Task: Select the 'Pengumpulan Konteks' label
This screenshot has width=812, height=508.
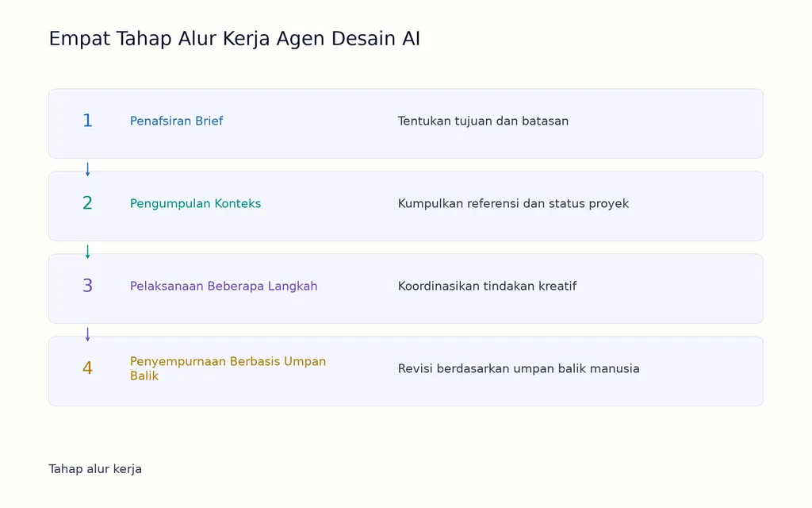Action: pyautogui.click(x=195, y=204)
